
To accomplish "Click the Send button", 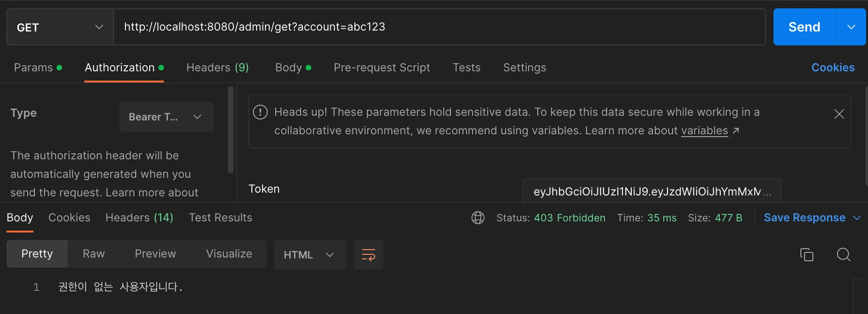I will click(804, 27).
